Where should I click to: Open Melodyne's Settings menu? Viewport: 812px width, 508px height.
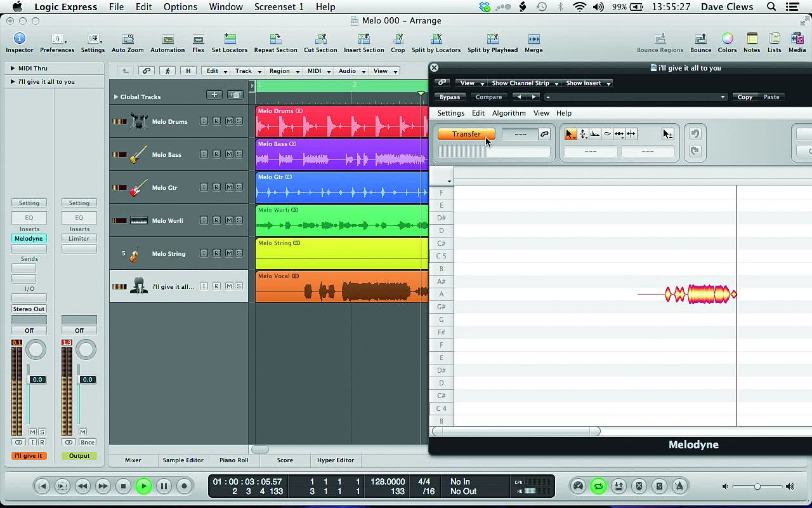pos(451,113)
